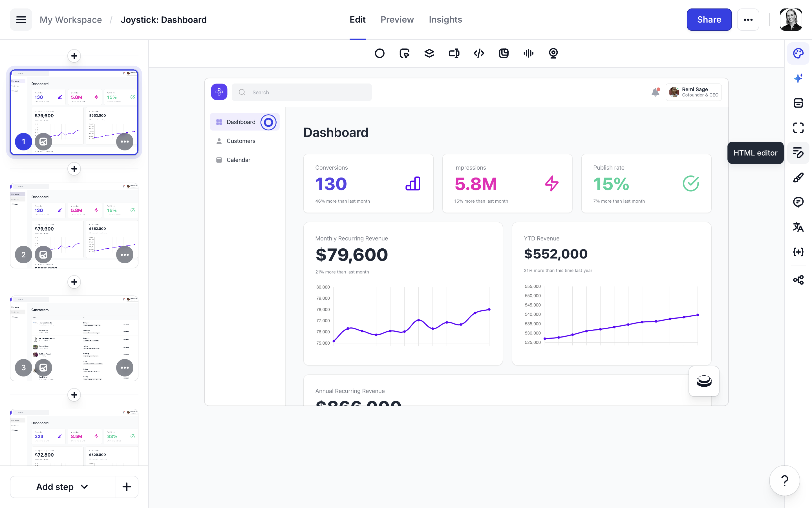Open the hamburger menu button
The image size is (812, 508).
coord(21,20)
